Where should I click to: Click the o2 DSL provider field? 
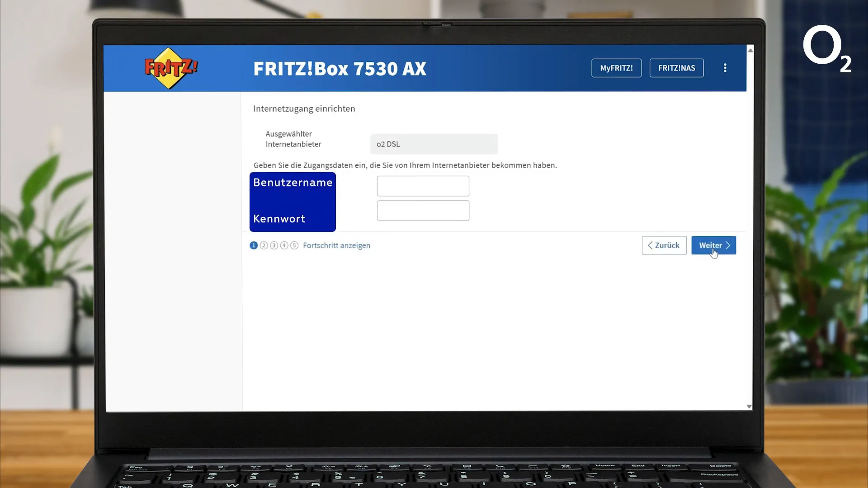tap(434, 144)
